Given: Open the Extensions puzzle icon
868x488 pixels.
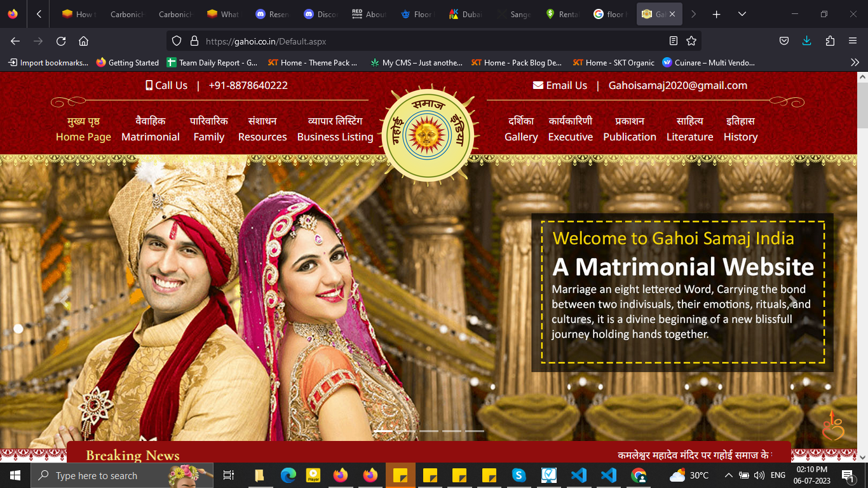Looking at the screenshot, I should click(x=830, y=41).
